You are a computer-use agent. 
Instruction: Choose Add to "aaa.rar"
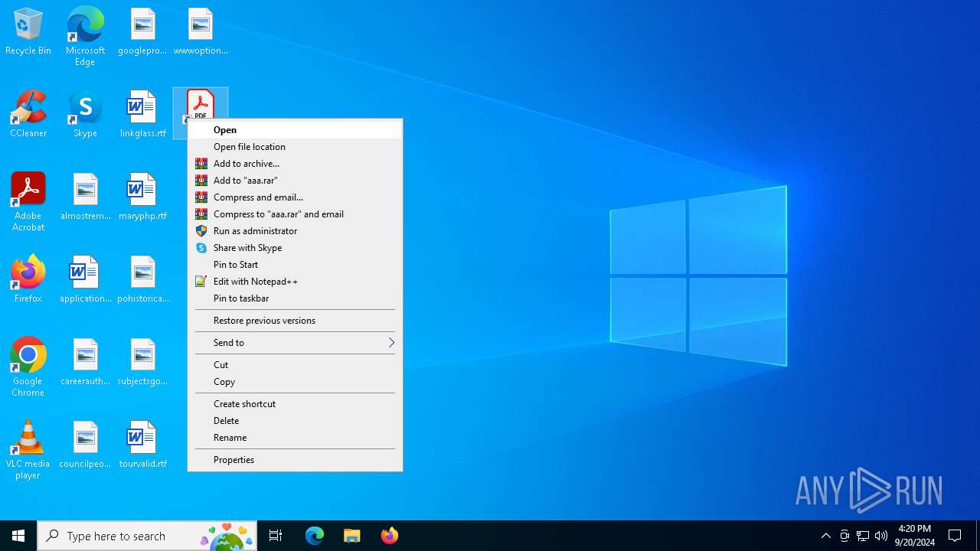pos(295,181)
